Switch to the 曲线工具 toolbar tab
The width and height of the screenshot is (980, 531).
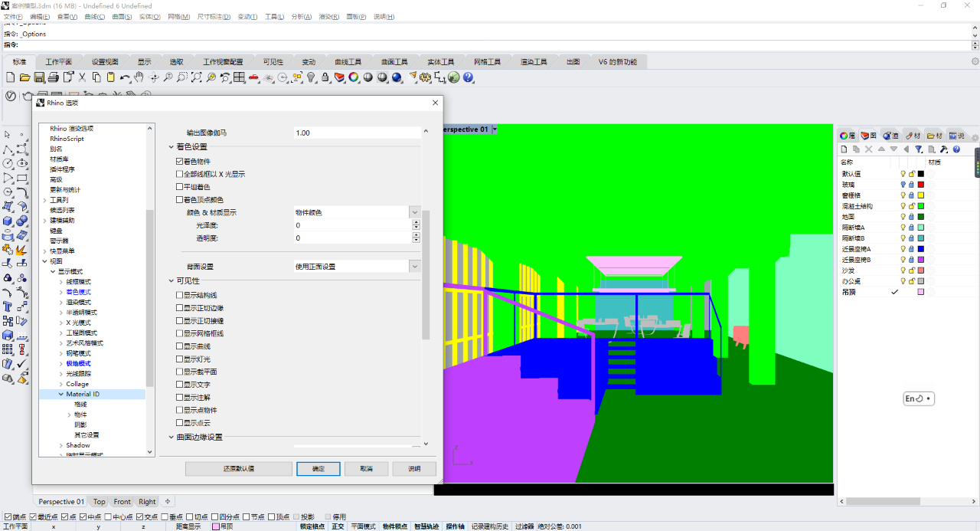348,61
